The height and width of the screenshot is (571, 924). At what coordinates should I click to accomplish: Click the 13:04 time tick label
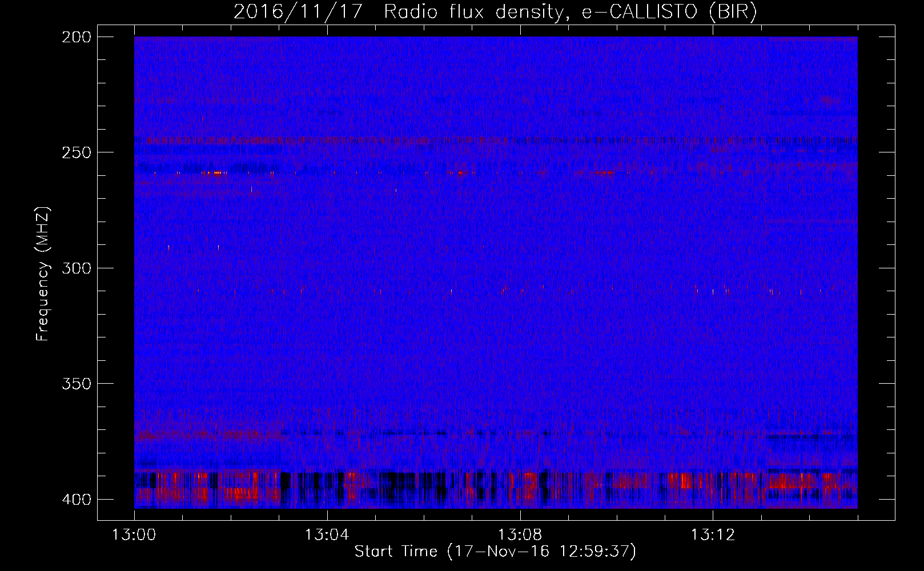click(327, 535)
